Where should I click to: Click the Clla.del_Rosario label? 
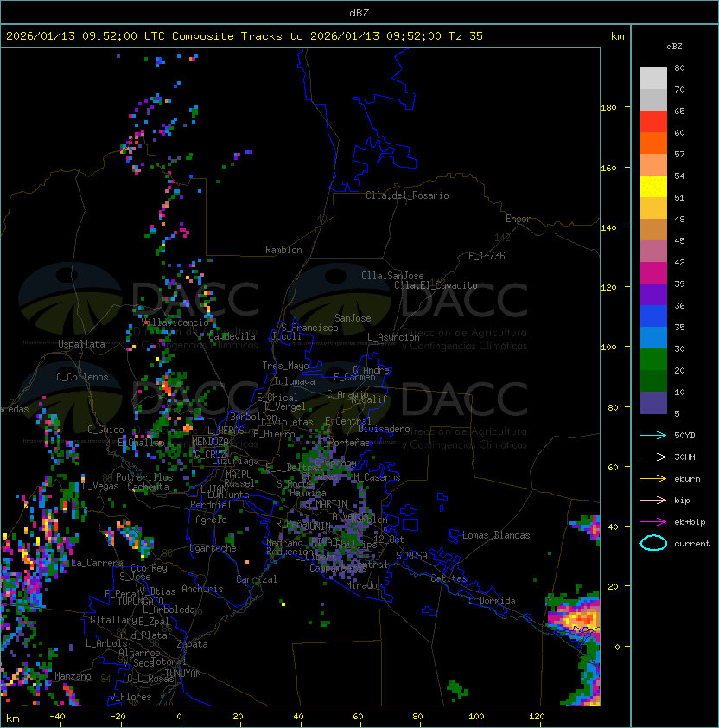click(x=407, y=195)
